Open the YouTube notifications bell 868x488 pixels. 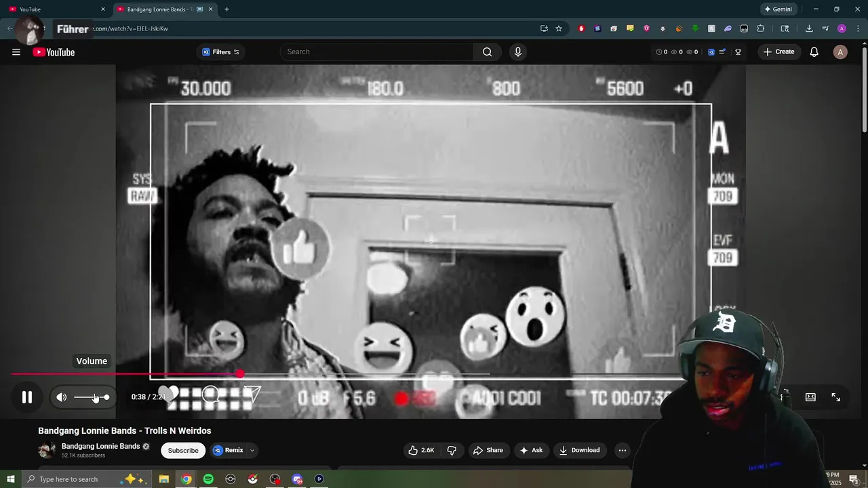point(814,52)
